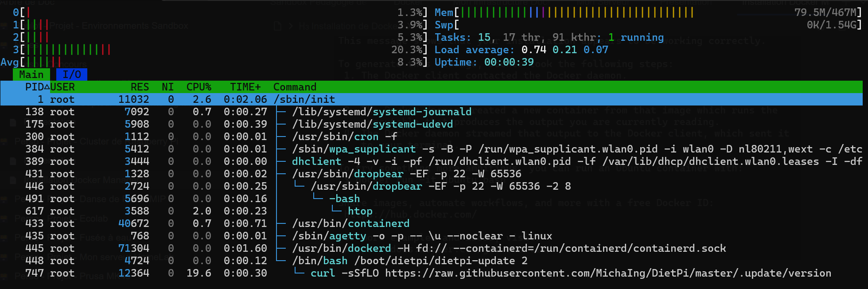
Task: Click the CPU 3 usage bar
Action: click(66, 50)
